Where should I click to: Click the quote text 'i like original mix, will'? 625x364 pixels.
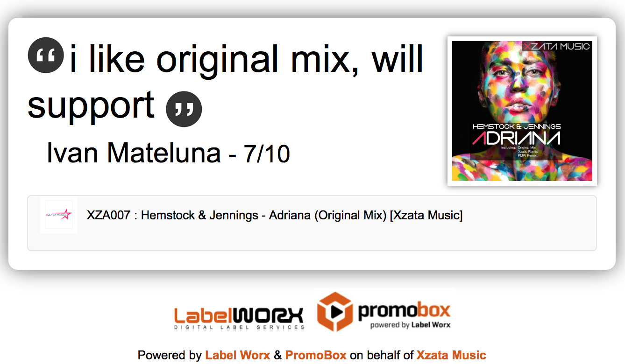(247, 59)
